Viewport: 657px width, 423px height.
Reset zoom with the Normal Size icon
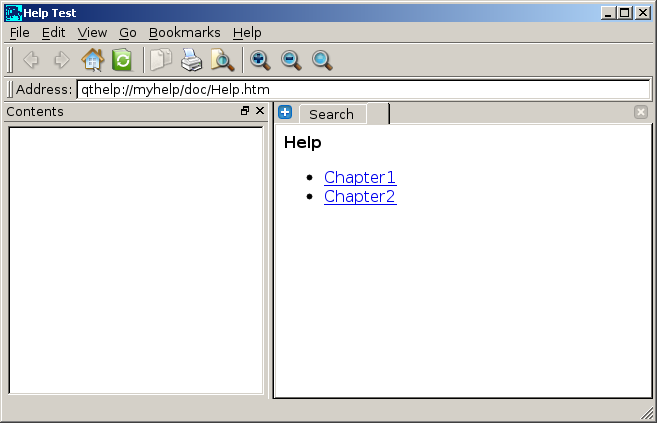pos(322,60)
